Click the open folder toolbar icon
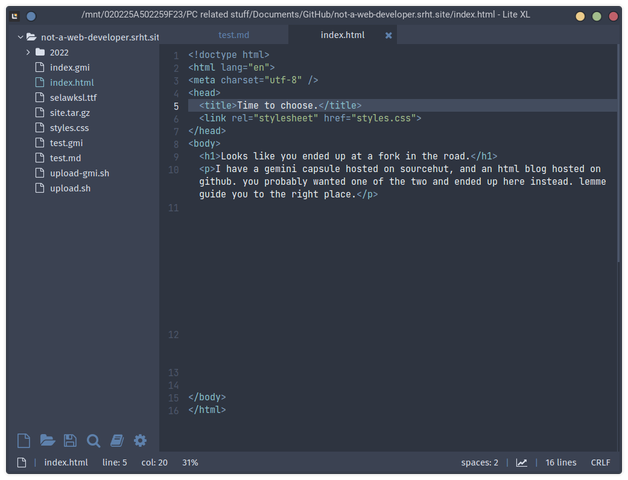 click(x=47, y=441)
